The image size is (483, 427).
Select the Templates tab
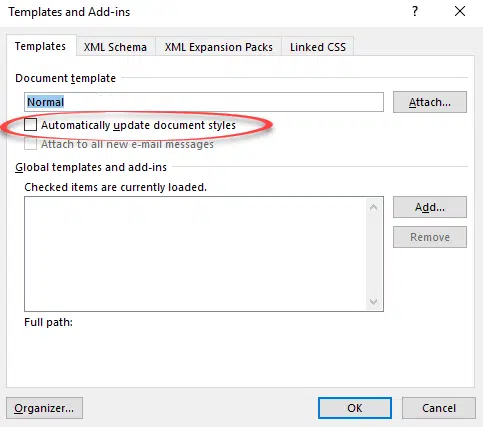point(41,46)
